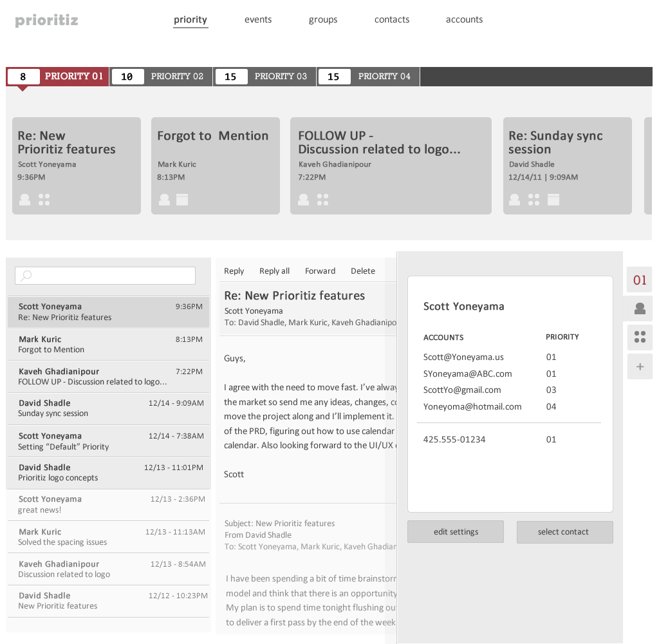This screenshot has width=659, height=644.
Task: Forward the open message
Action: pyautogui.click(x=320, y=271)
